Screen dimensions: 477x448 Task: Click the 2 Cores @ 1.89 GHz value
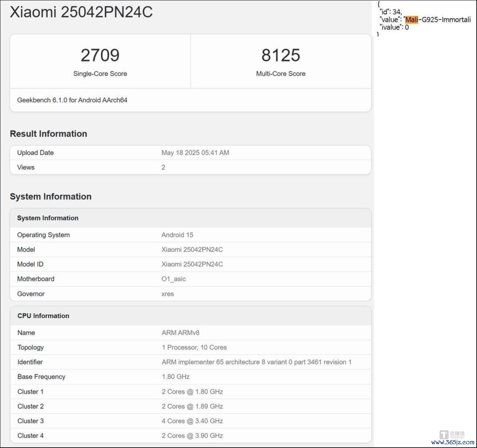tap(192, 406)
